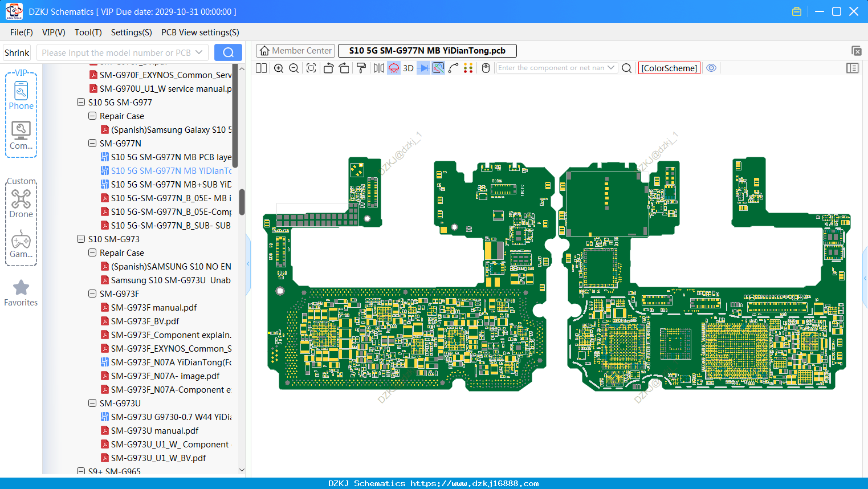
Task: Rotate the PCB view clockwise
Action: click(x=344, y=68)
